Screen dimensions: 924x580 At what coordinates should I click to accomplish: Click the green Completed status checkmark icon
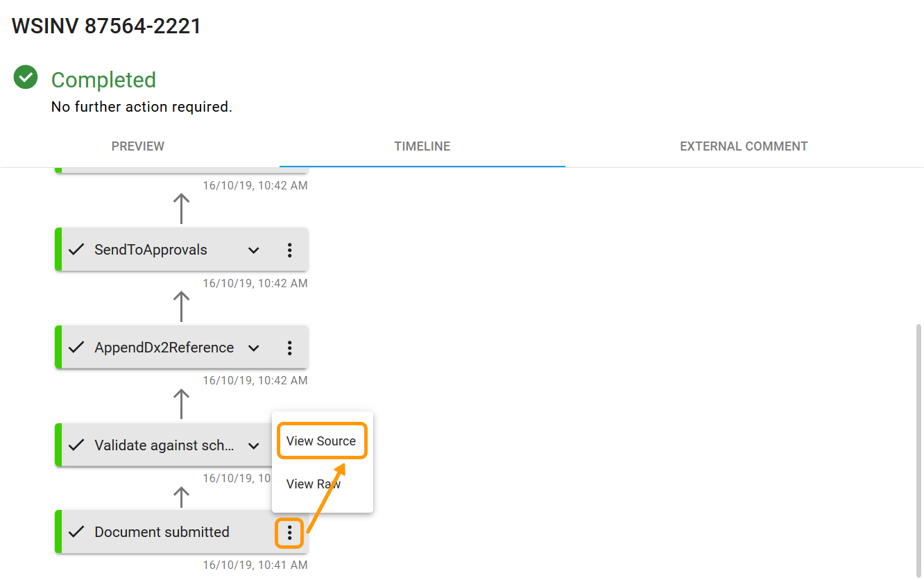[25, 76]
